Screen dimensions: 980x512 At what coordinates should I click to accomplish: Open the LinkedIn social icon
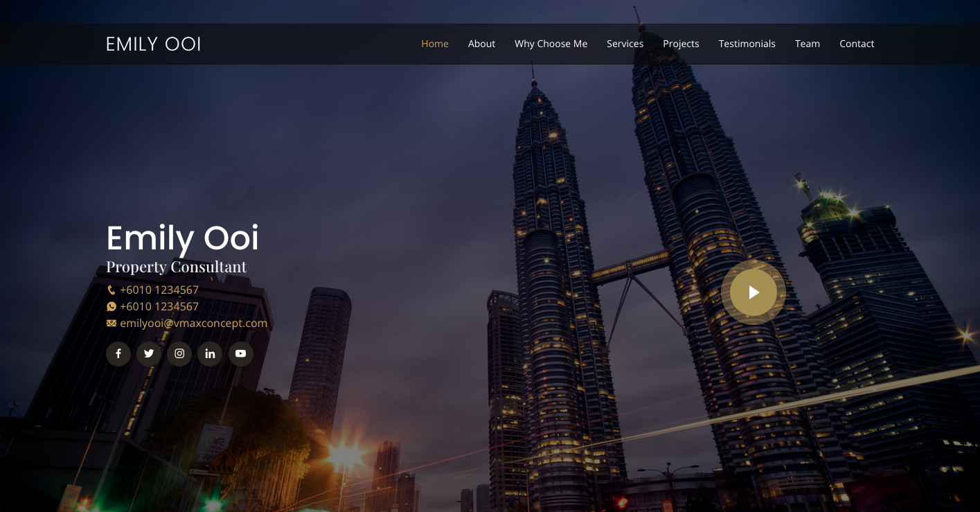point(210,353)
